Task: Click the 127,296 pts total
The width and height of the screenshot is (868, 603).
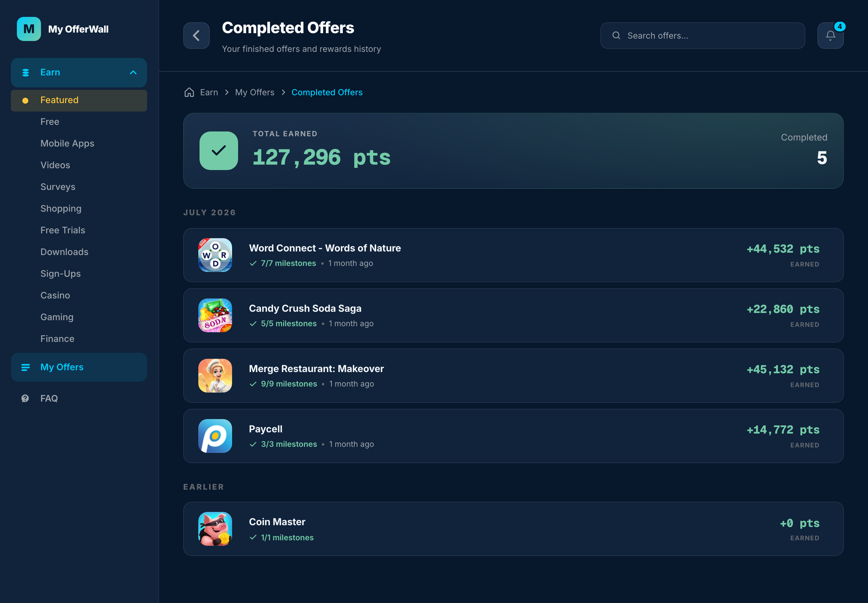Action: 322,158
